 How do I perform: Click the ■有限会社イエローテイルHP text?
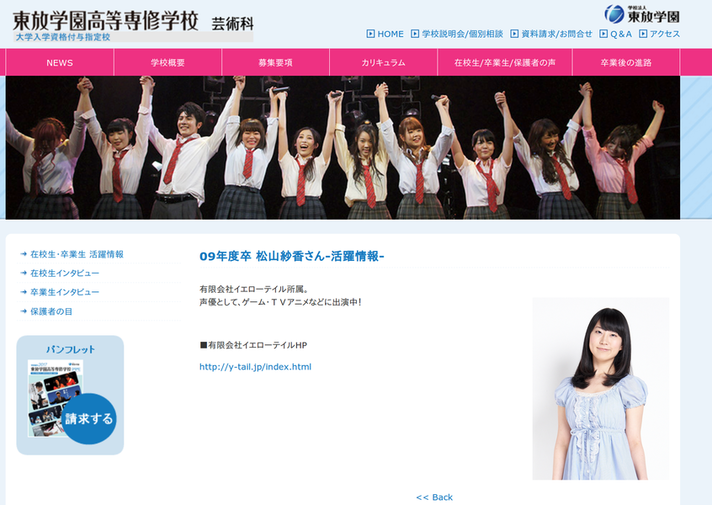(x=253, y=345)
